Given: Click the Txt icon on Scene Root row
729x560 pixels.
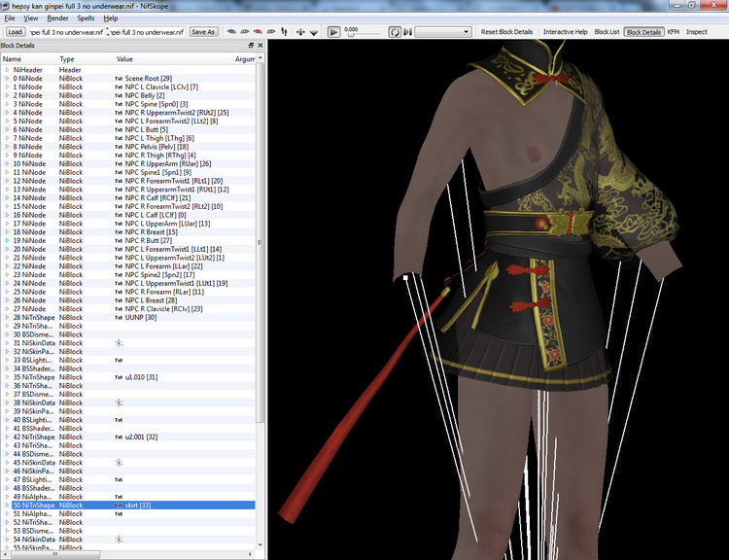Looking at the screenshot, I should pyautogui.click(x=119, y=78).
